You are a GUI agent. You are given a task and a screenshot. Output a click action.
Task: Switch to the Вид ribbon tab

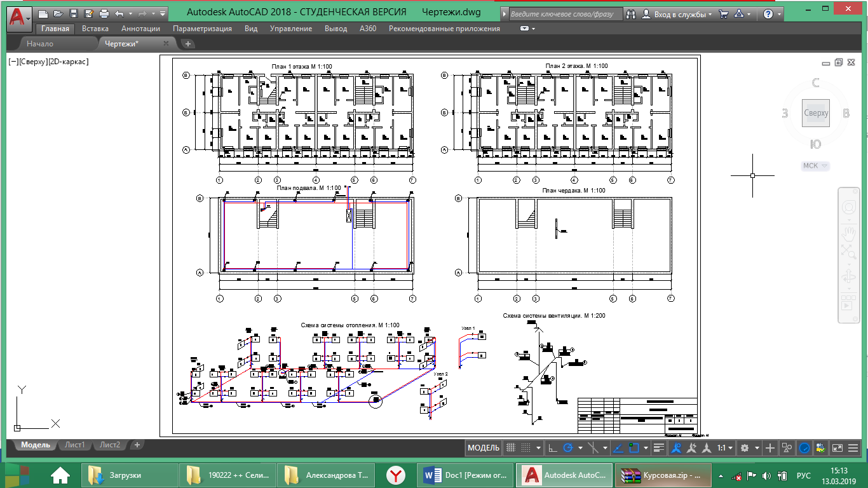(x=251, y=29)
